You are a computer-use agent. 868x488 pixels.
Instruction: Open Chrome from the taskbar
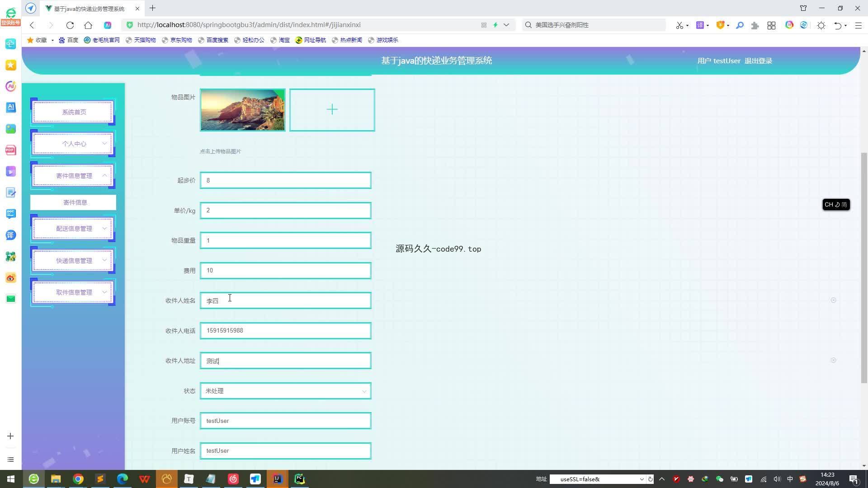pos(78,479)
